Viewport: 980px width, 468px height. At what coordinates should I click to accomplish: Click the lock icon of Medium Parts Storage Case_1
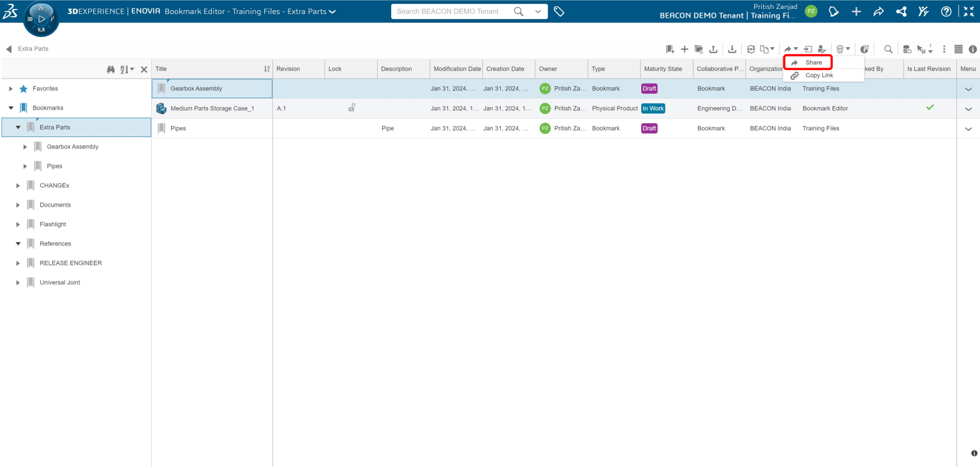pyautogui.click(x=352, y=108)
